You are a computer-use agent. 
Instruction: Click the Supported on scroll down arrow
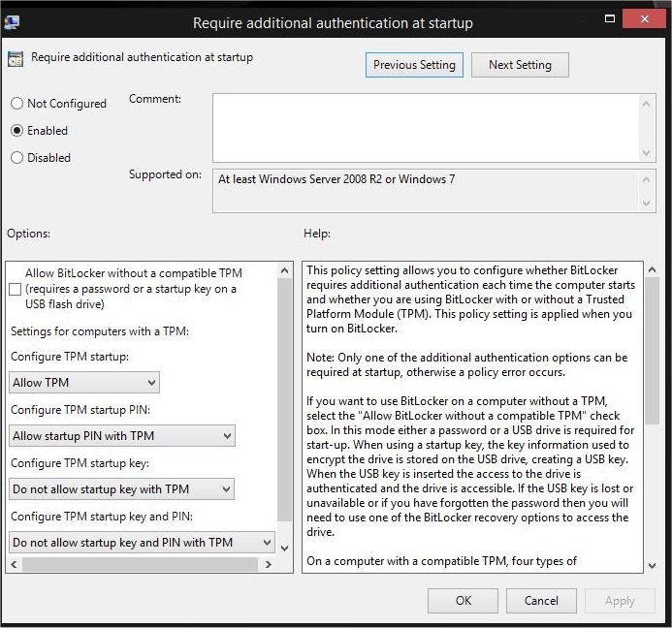click(646, 204)
